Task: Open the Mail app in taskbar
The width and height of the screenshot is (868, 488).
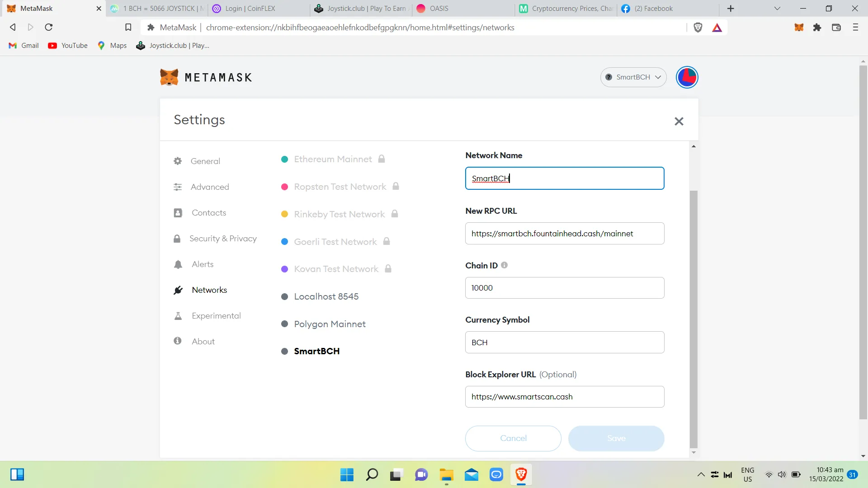Action: point(472,475)
